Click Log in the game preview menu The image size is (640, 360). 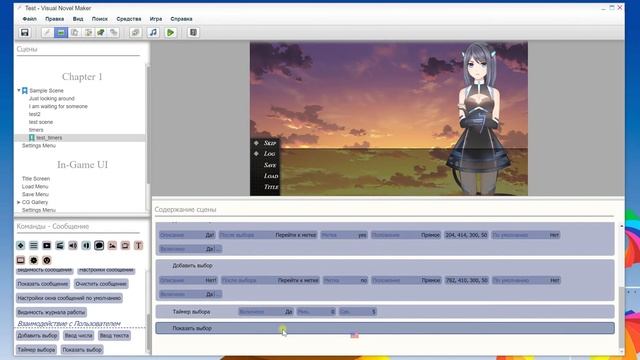[269, 153]
